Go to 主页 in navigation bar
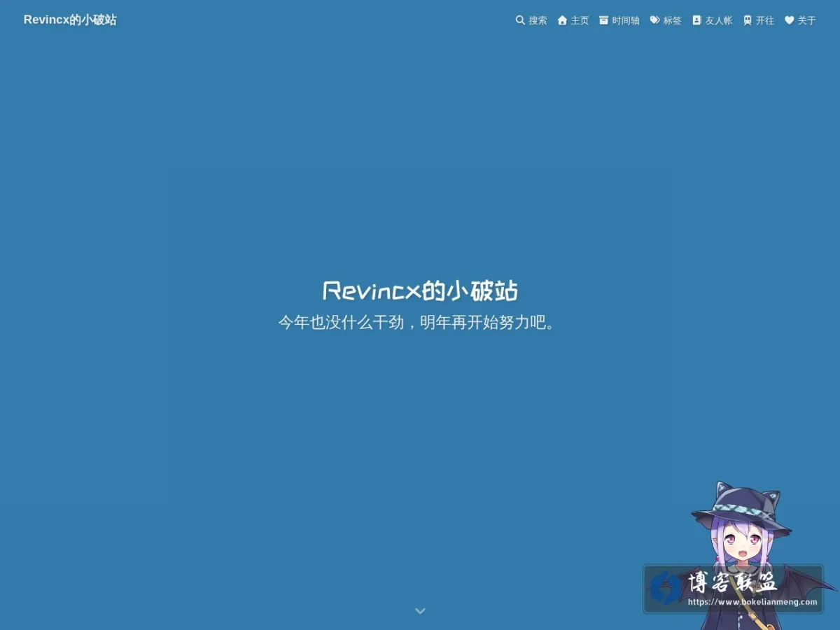Screen dimensions: 840x630 coord(573,20)
